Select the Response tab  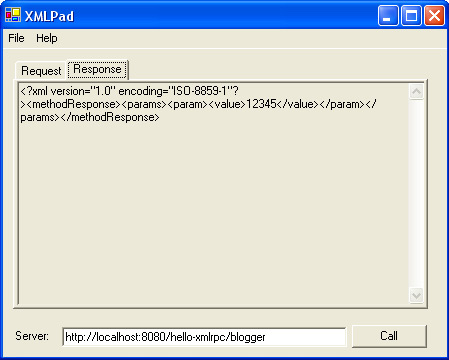pyautogui.click(x=97, y=69)
